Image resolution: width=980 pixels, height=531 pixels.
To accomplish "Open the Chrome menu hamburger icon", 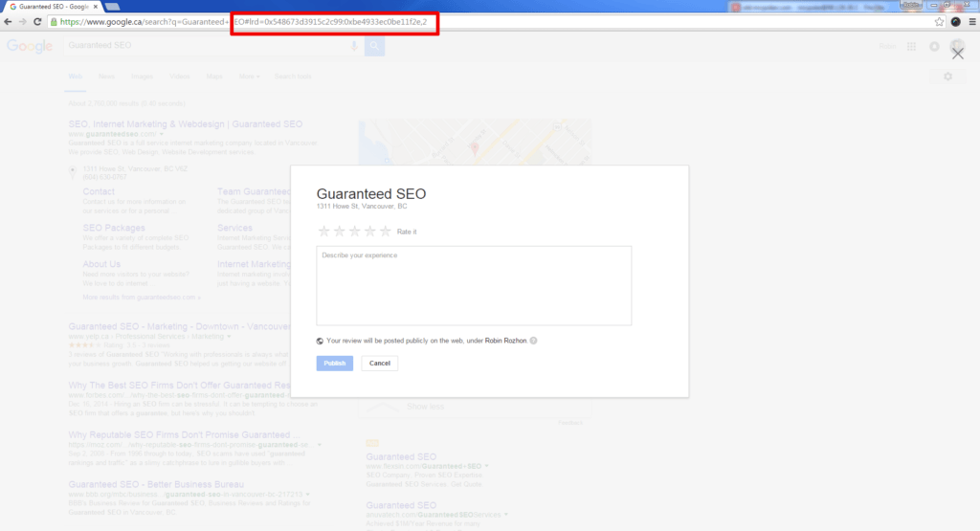I will tap(972, 22).
